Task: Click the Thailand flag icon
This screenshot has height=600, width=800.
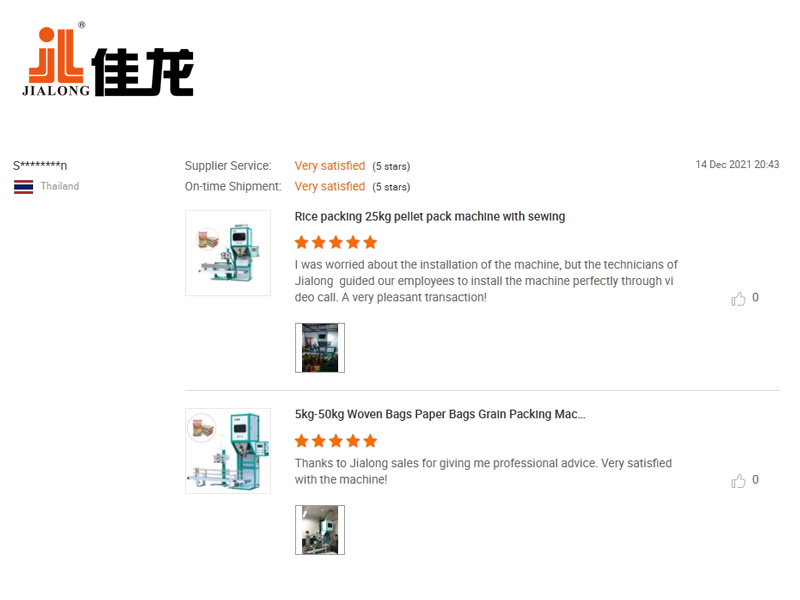Action: pos(23,187)
